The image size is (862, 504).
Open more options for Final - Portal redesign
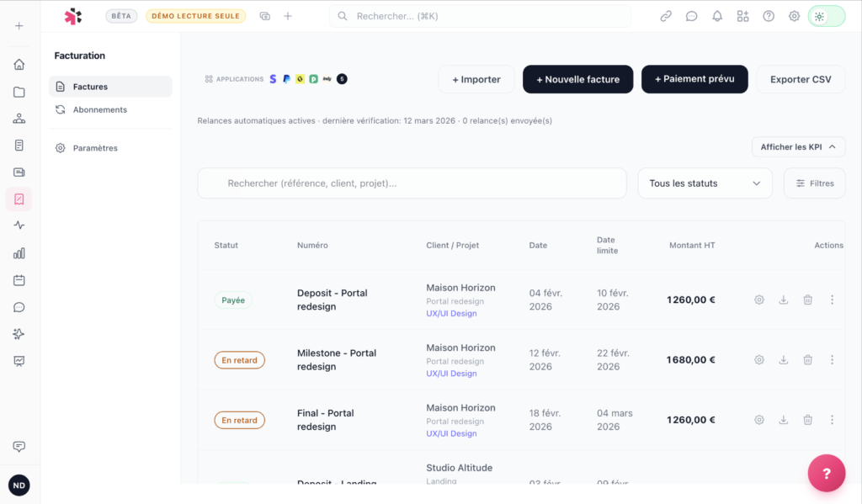(x=832, y=420)
